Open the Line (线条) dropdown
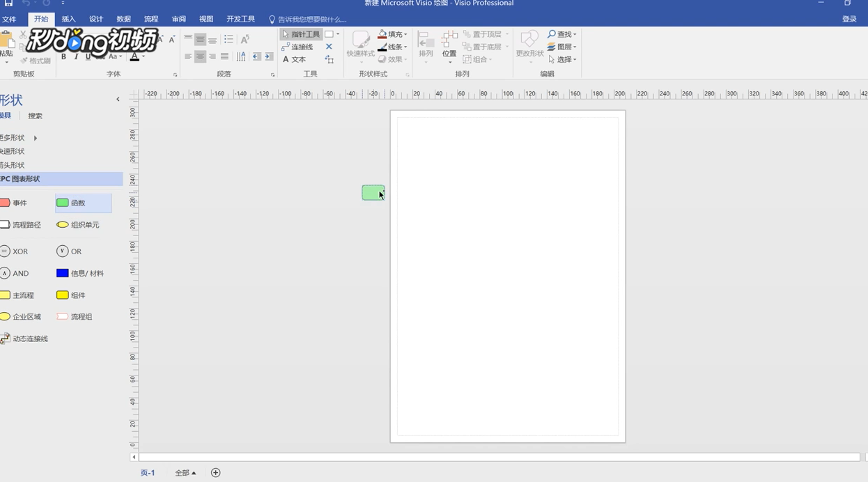This screenshot has width=868, height=482. pos(392,47)
